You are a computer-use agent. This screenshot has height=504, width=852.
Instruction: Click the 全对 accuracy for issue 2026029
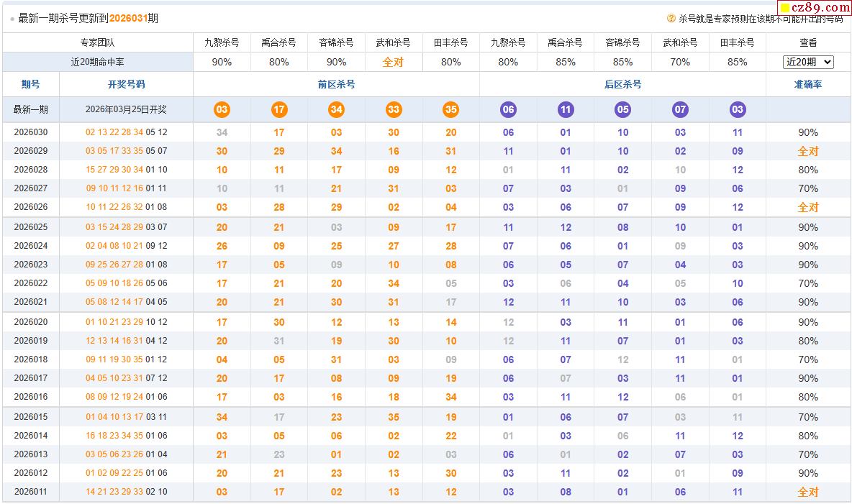[808, 152]
